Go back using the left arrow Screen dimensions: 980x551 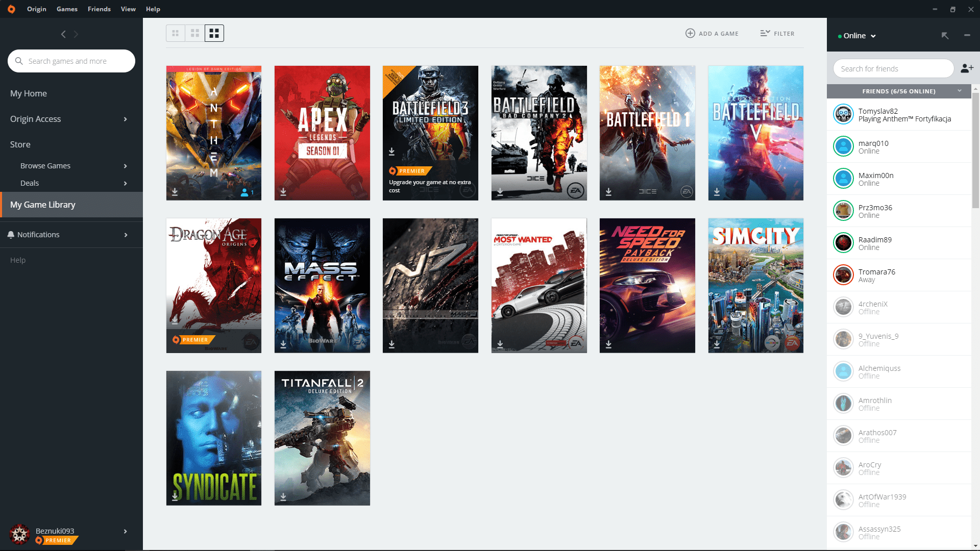[63, 34]
